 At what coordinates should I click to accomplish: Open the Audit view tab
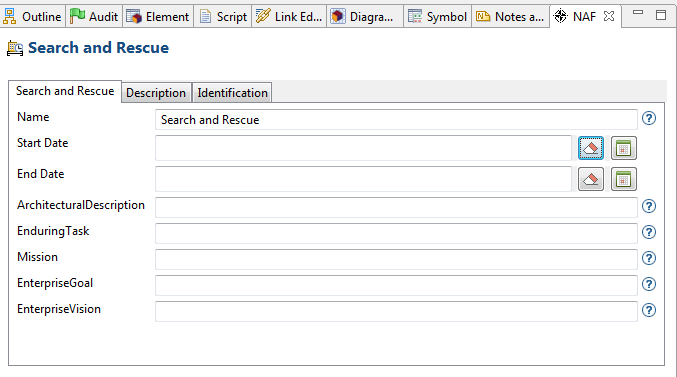pyautogui.click(x=94, y=16)
